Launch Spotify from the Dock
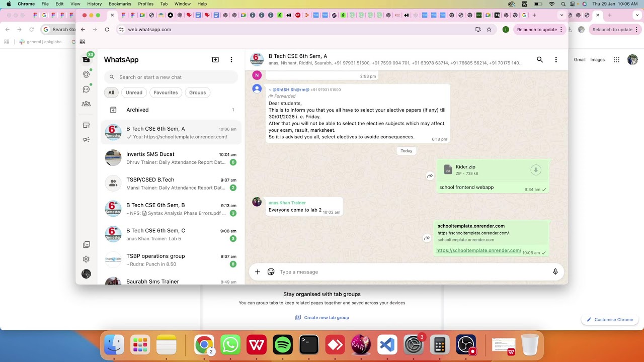 283,345
